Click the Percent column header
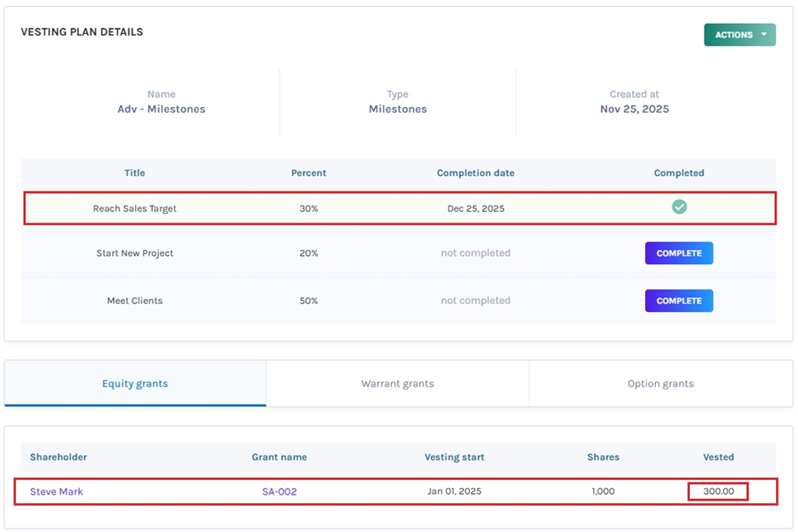This screenshot has height=532, width=798. tap(308, 173)
